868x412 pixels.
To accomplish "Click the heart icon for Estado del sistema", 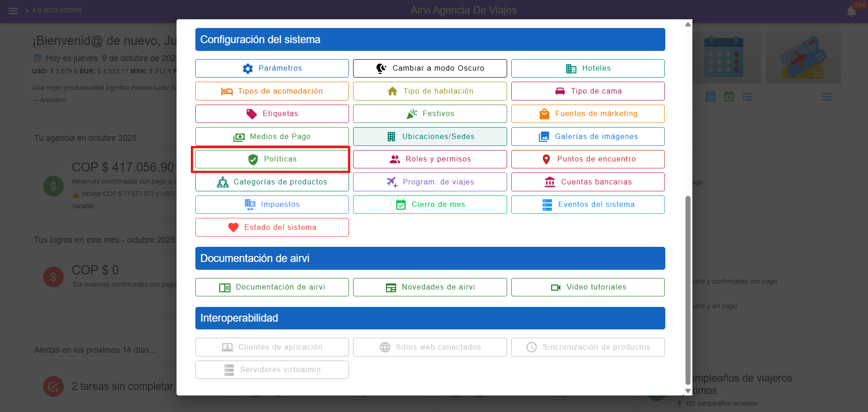I will (233, 228).
